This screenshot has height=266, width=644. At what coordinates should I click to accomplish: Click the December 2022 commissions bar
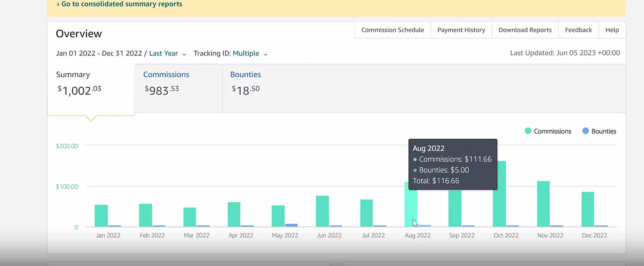(x=588, y=209)
